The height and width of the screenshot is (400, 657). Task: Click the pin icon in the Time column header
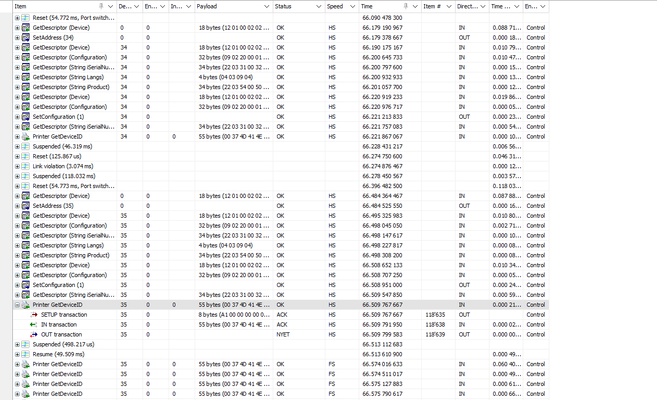(406, 6)
